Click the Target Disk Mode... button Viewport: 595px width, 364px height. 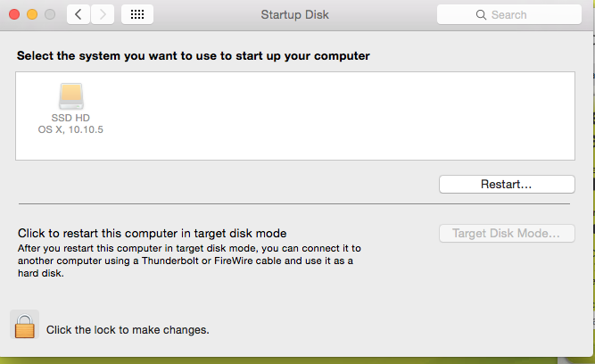[507, 233]
